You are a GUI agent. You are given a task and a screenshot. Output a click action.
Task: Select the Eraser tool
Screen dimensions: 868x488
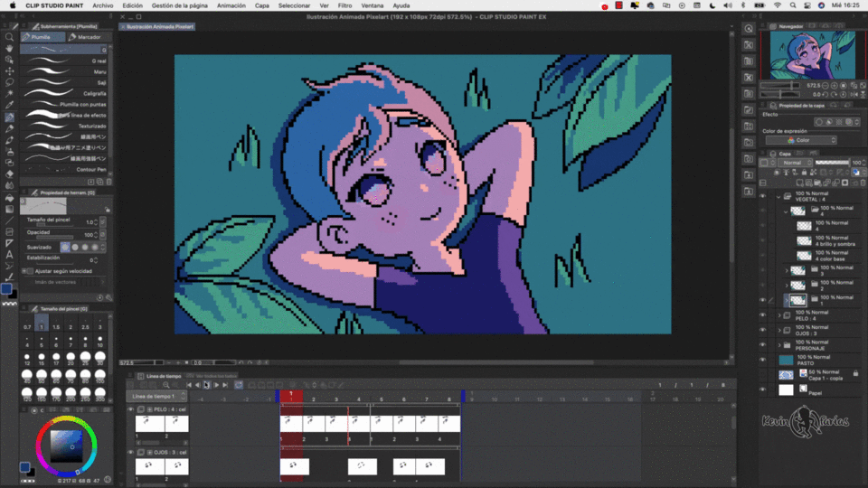click(9, 174)
